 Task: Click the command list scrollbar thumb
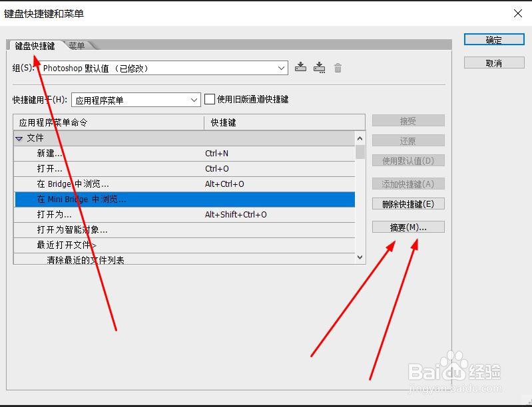[360, 152]
